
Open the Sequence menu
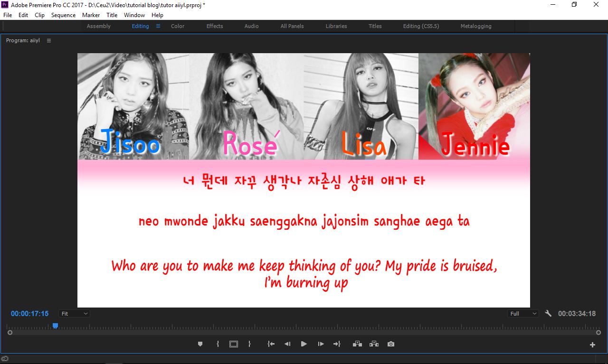64,15
